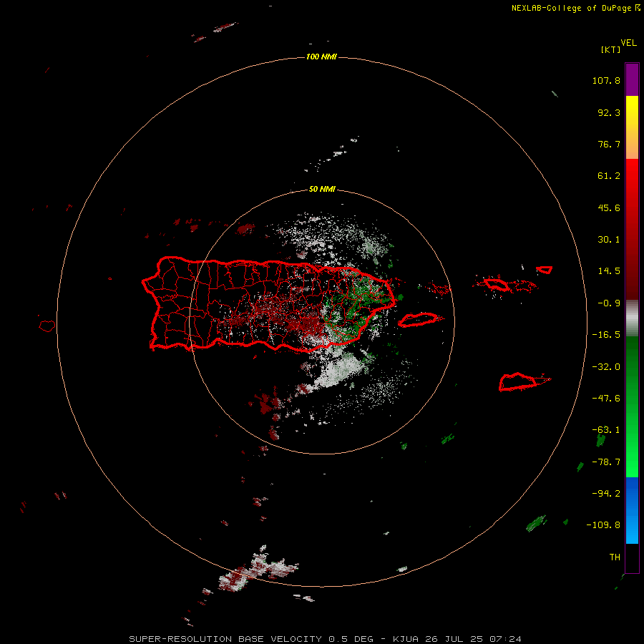644x644 pixels.
Task: Click the 92.3 legend value
Action: [609, 112]
